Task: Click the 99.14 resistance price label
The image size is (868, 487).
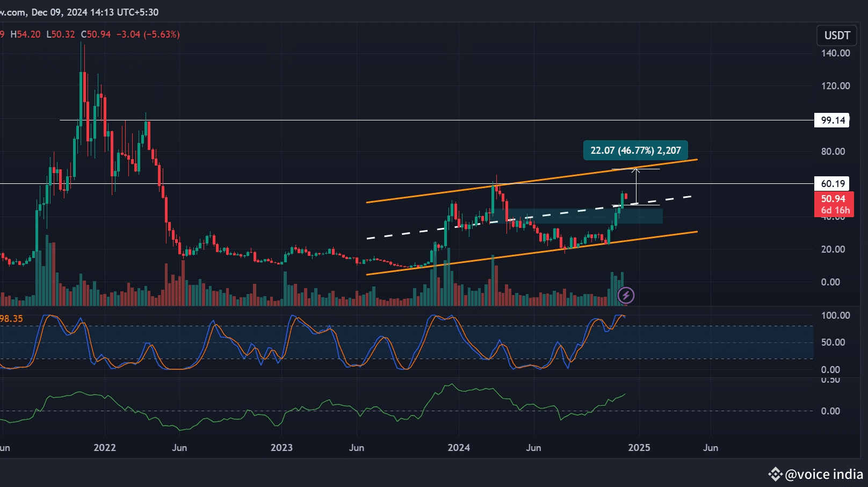Action: pos(834,120)
